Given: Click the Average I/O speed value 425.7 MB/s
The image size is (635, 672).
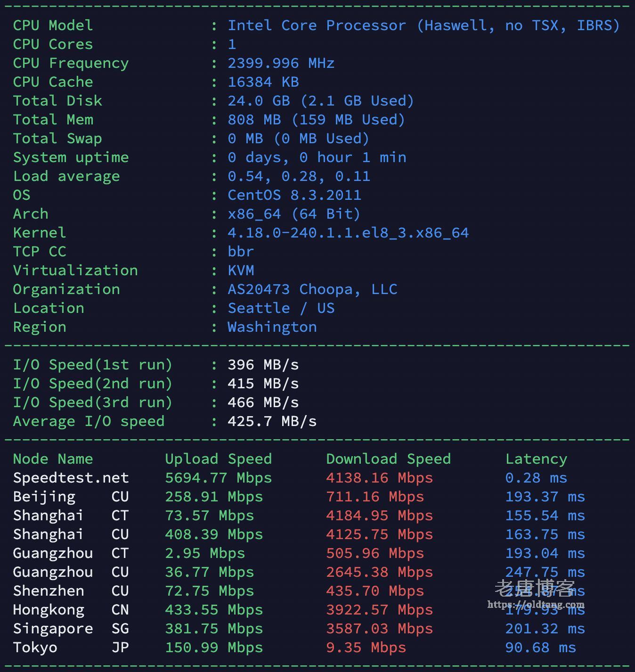Looking at the screenshot, I should [272, 421].
